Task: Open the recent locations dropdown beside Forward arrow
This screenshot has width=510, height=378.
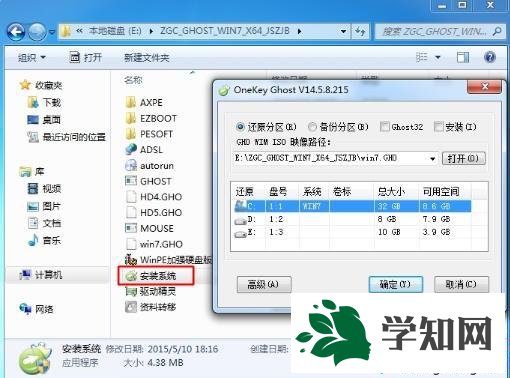Action: 52,32
